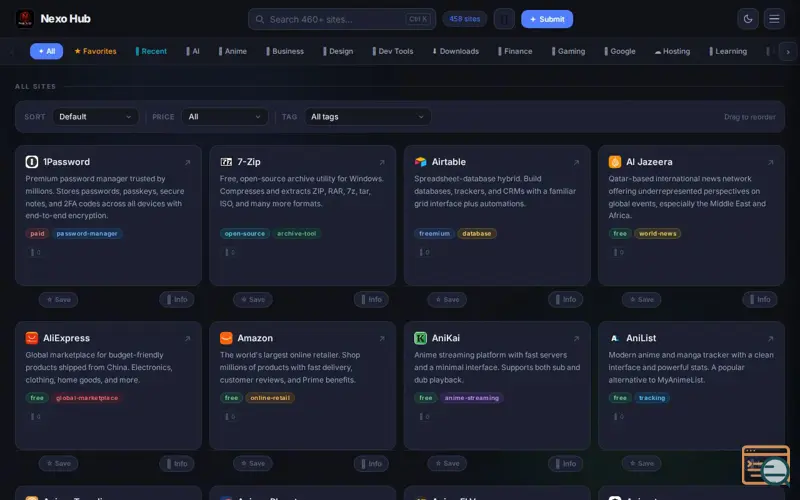Viewport: 800px width, 500px height.
Task: Toggle dark mode with the moon icon
Action: [748, 19]
